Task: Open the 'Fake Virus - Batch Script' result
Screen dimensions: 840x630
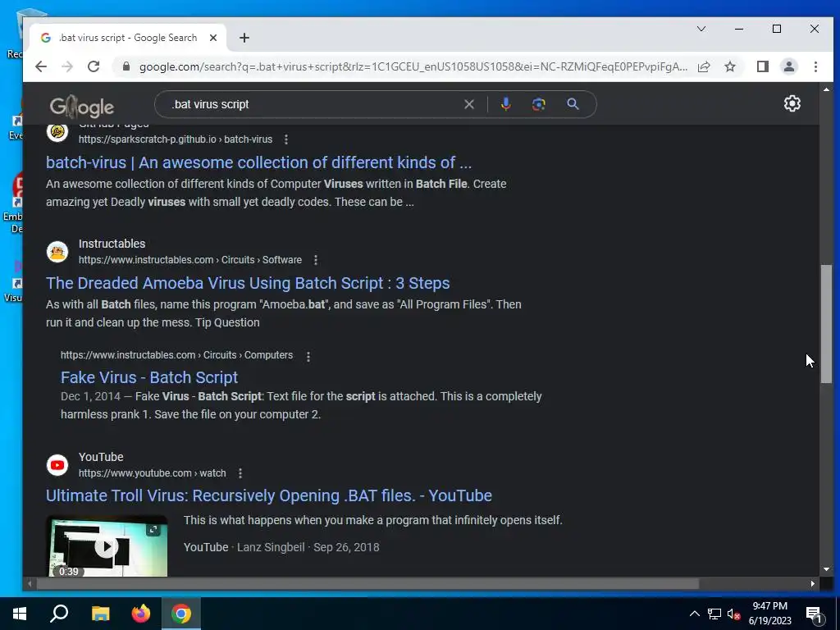Action: tap(149, 377)
